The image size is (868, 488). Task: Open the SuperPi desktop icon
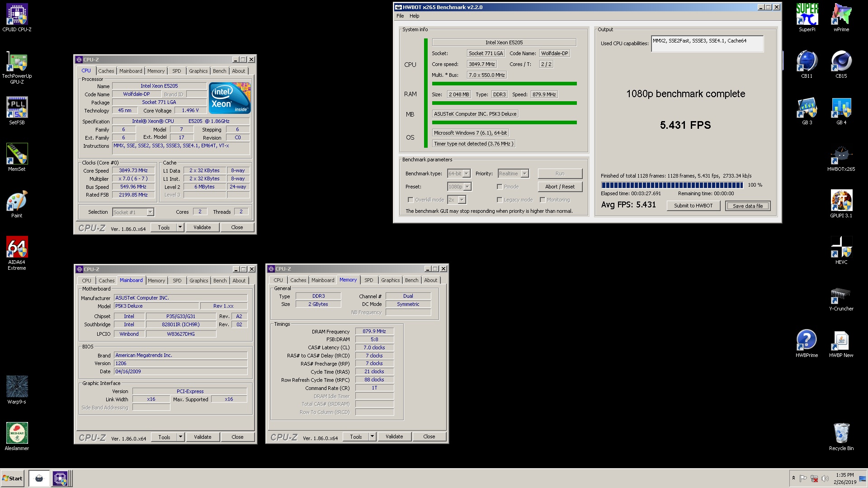[x=807, y=18]
